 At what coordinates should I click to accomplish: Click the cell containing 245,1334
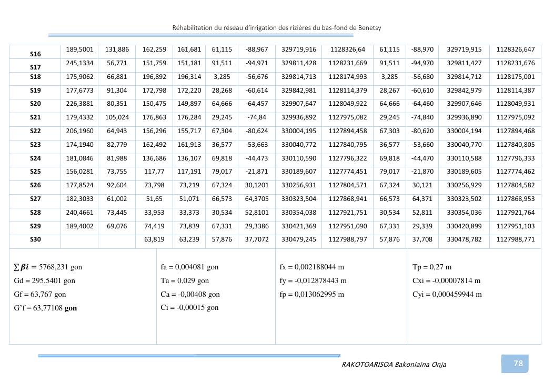click(x=79, y=63)
